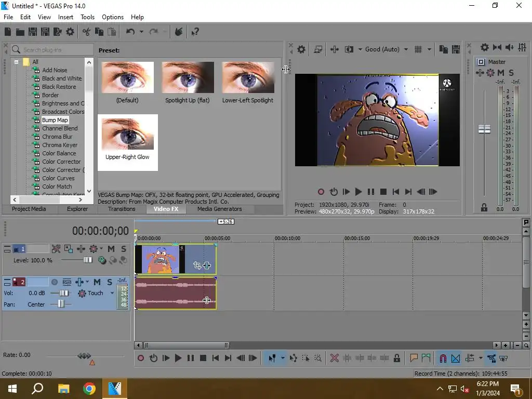This screenshot has height=399, width=532.
Task: Click the Copy icon in main toolbar
Action: click(99, 32)
